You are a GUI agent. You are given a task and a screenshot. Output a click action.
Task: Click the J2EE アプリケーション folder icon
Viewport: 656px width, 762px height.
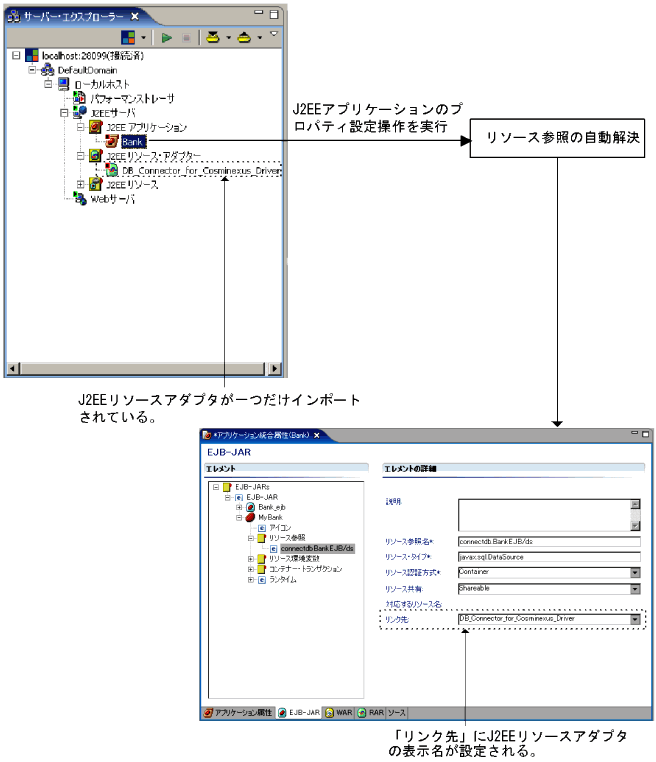tap(96, 127)
